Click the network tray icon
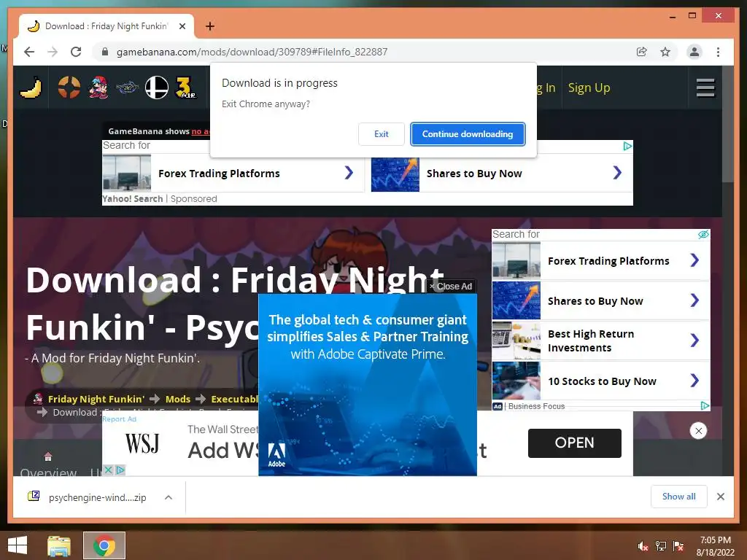Screen dimensions: 747x560 click(x=661, y=546)
